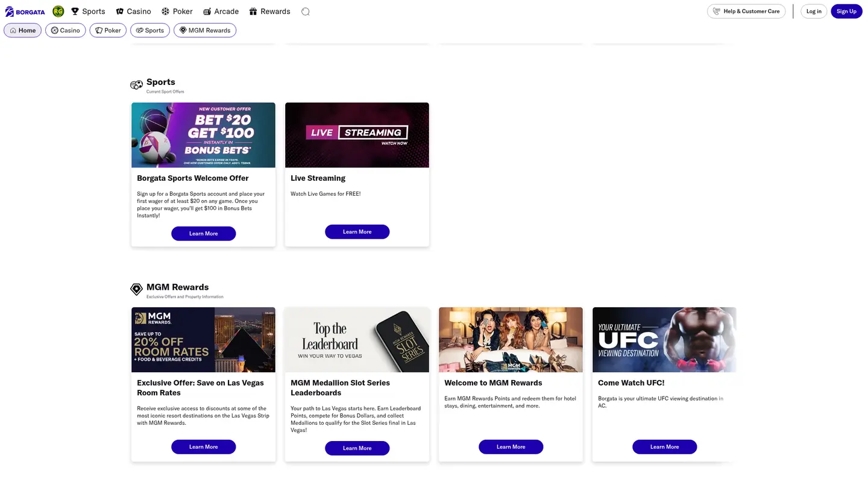868x488 pixels.
Task: Click the Come Watch UFC! title
Action: tap(631, 383)
